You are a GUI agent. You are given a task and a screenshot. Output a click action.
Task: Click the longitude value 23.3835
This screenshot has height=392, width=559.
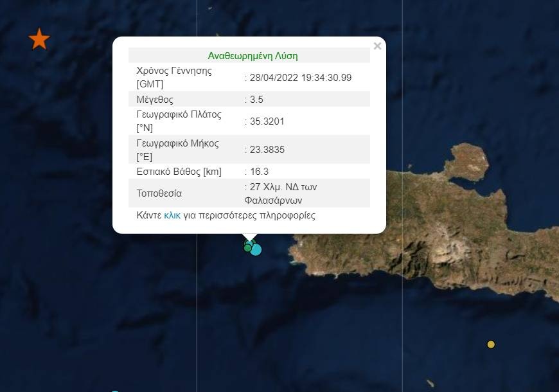[267, 150]
